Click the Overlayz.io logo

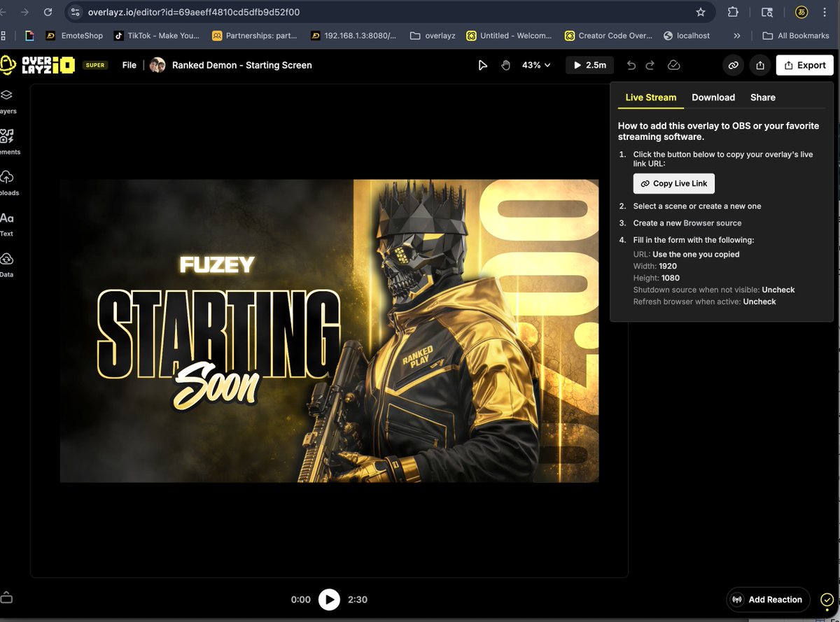click(x=38, y=65)
